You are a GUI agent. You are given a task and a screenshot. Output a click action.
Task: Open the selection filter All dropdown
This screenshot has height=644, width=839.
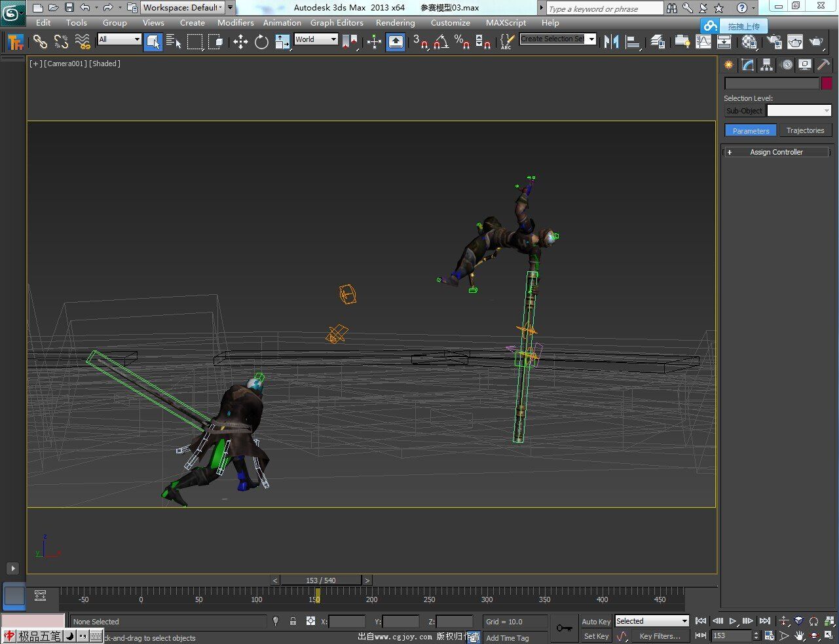[x=119, y=39]
